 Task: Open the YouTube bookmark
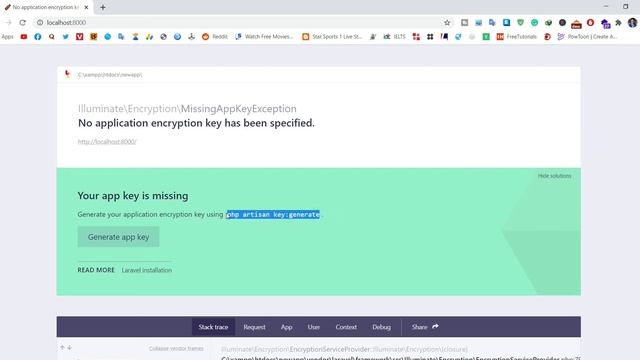[24, 37]
